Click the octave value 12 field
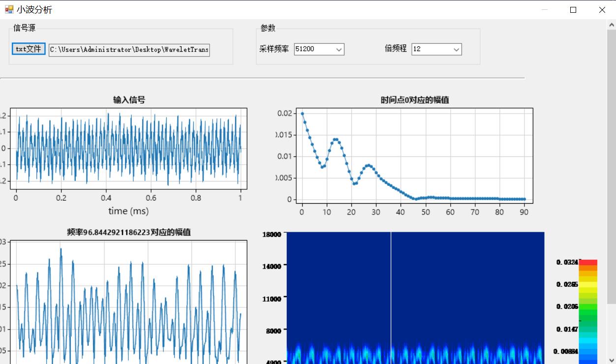The height and width of the screenshot is (364, 616). 431,49
